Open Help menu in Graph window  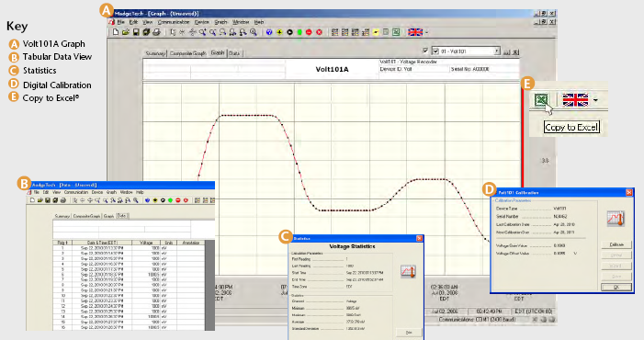[x=259, y=22]
